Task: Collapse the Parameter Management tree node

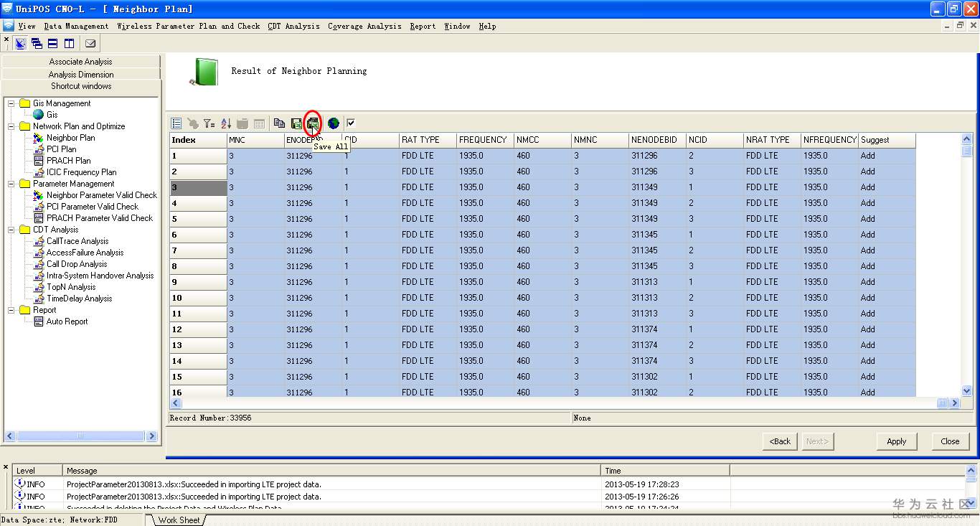Action: [11, 184]
